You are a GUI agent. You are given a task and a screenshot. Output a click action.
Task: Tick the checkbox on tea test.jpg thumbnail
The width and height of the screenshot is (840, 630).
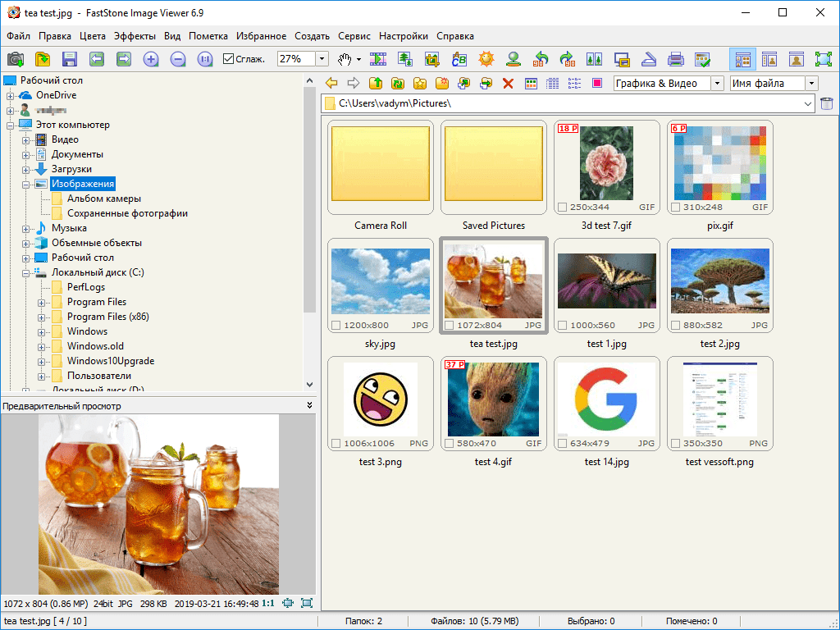[449, 325]
